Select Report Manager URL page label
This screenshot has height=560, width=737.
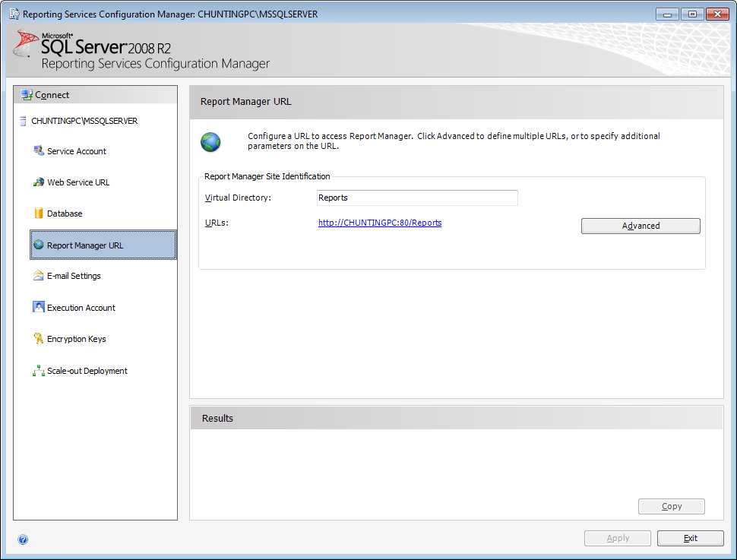(85, 245)
